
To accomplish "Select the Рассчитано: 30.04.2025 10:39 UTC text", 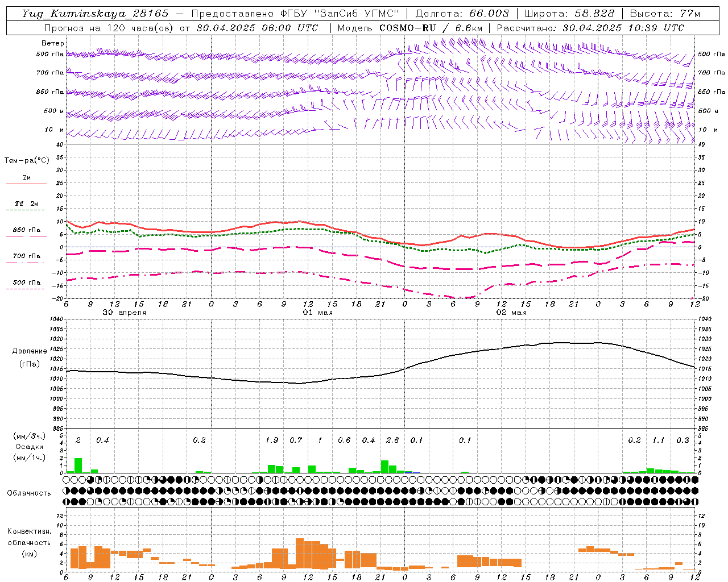I will [590, 28].
